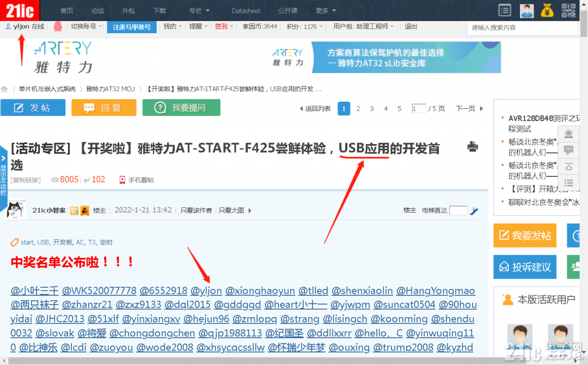Open the 首页 nav menu item
This screenshot has width=588, height=365.
pos(67,10)
